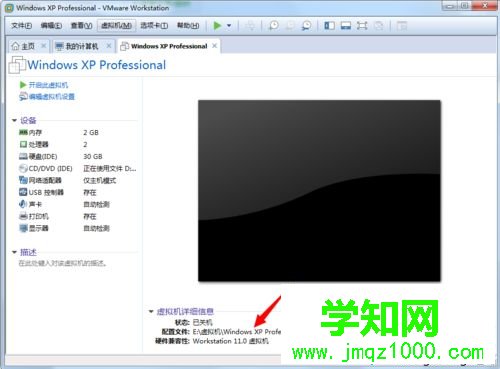Click the 仅主机模式 network value

(99, 180)
